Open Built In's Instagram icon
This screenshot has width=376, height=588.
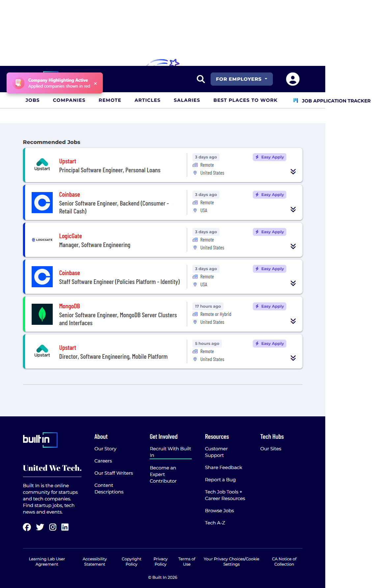click(x=53, y=527)
